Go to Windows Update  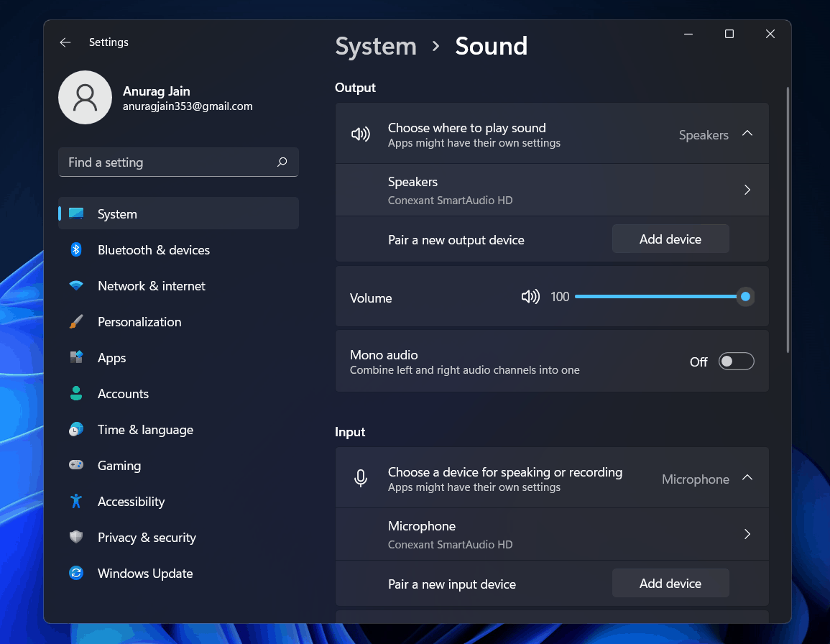pos(178,574)
